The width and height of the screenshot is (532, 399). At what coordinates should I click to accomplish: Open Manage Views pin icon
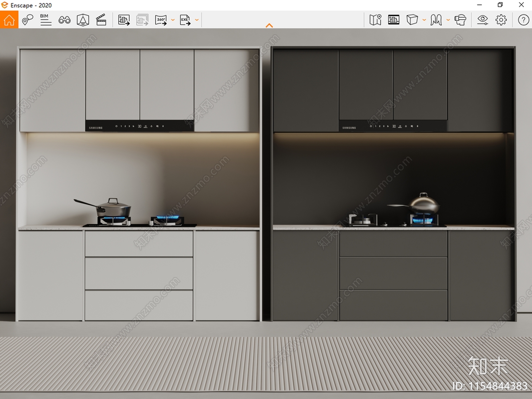28,20
